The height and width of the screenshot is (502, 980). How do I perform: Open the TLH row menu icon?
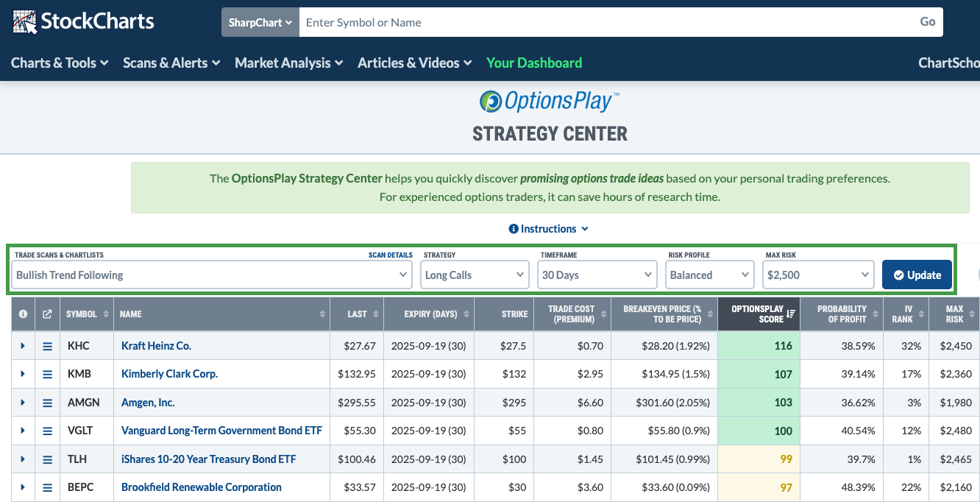pos(48,459)
